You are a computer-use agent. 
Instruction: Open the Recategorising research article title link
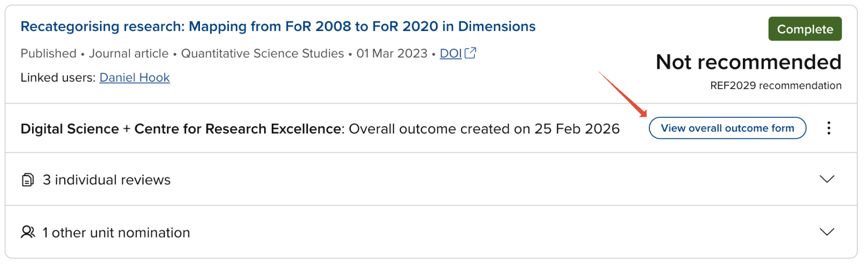tap(278, 27)
